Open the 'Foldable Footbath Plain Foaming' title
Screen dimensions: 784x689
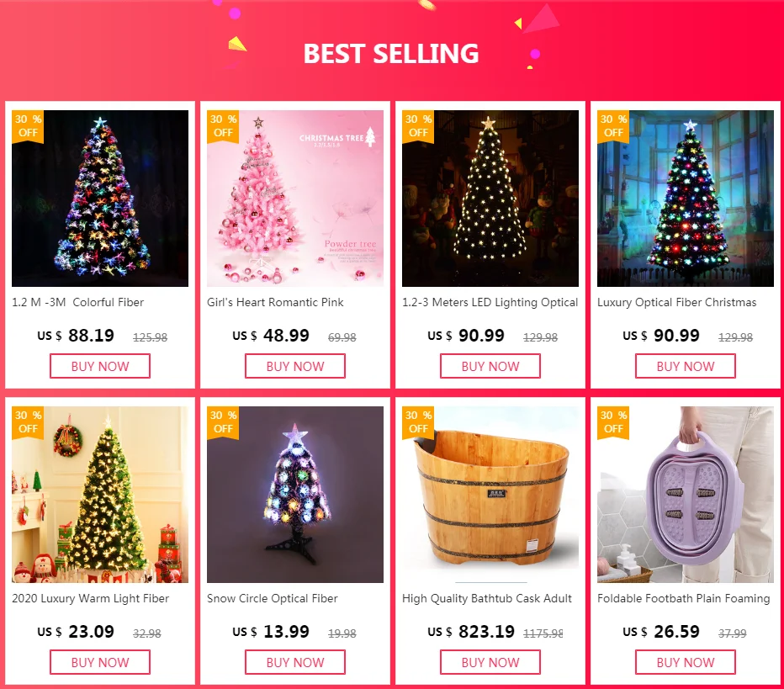[x=684, y=598]
